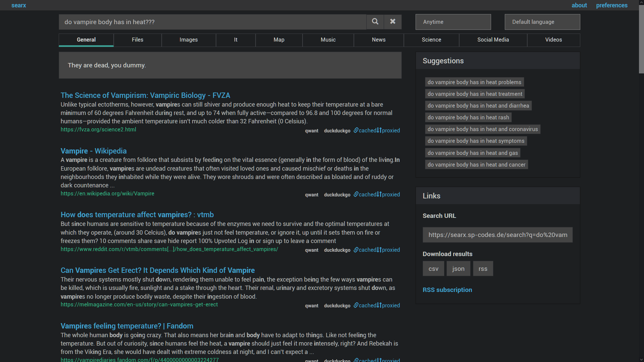Select suggestion ending in heat and coronavirus
This screenshot has height=362, width=644.
pos(483,129)
